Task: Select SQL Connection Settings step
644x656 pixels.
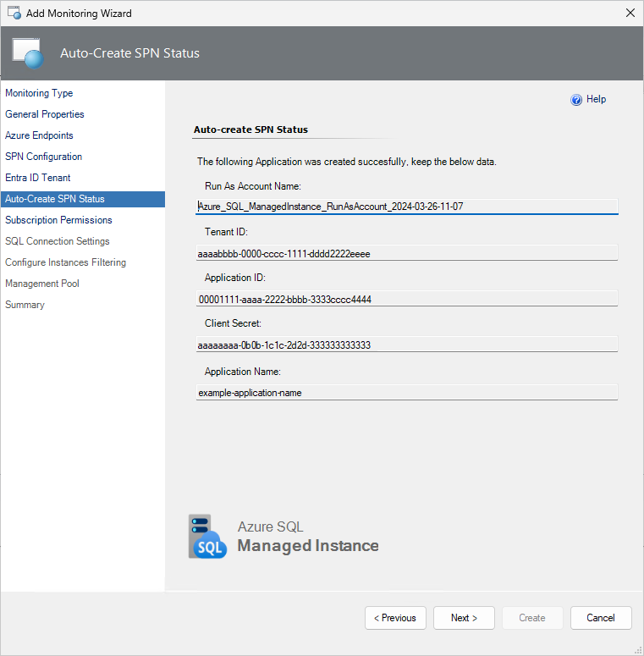Action: tap(58, 241)
